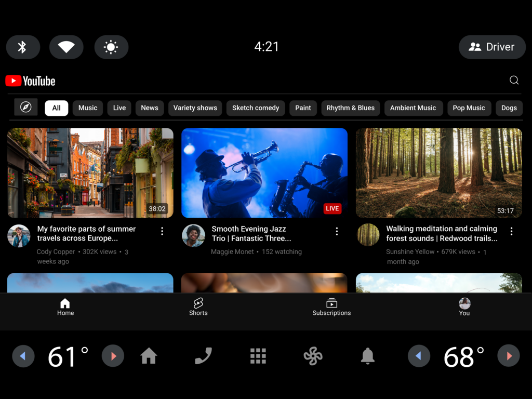Open vehicle notifications bell

[367, 356]
